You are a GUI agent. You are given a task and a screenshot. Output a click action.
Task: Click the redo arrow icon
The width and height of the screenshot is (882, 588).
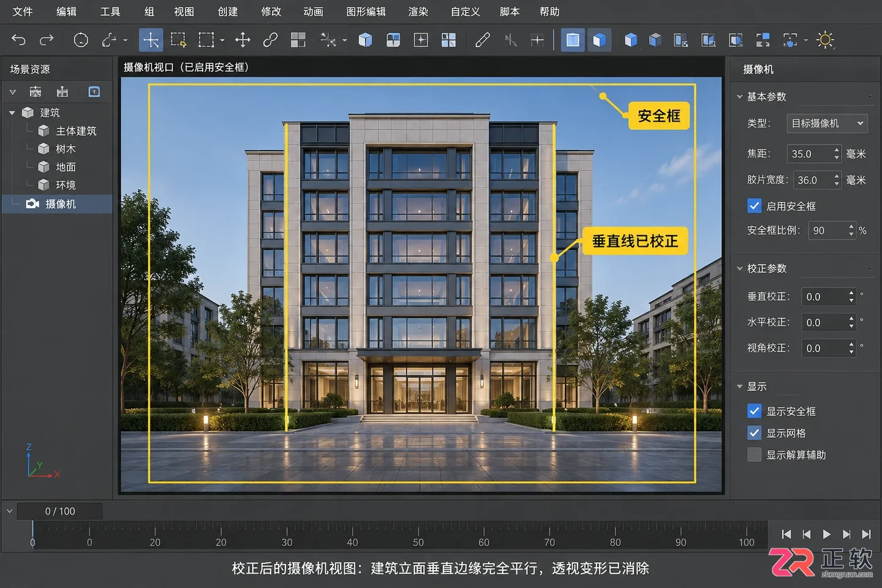click(x=47, y=40)
